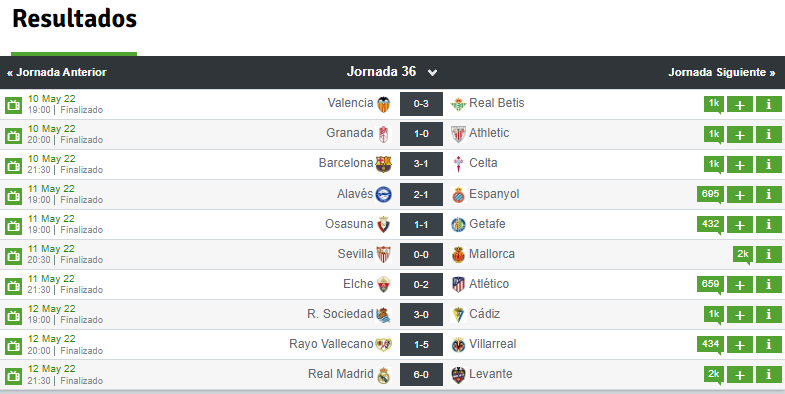Click the 1-5 score box

pyautogui.click(x=421, y=344)
